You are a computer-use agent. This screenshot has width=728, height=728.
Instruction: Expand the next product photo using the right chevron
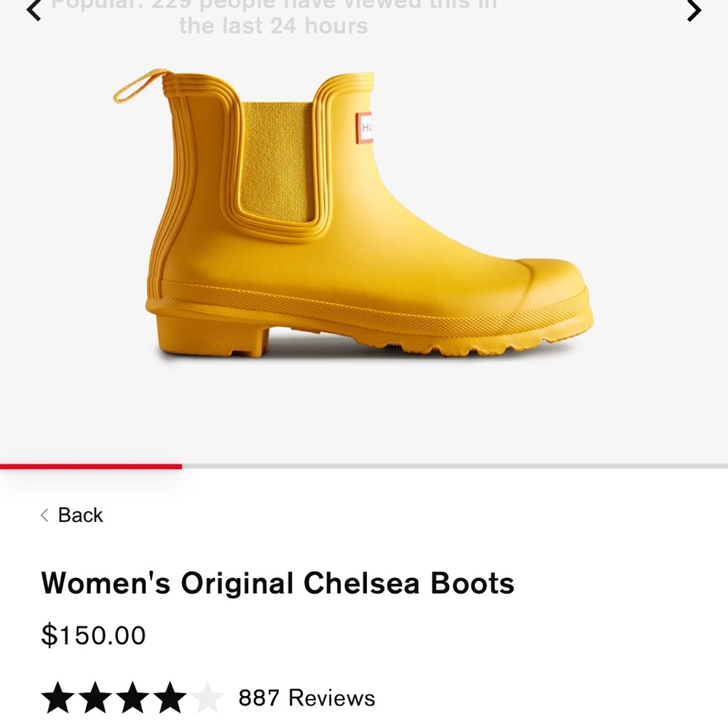click(x=692, y=12)
